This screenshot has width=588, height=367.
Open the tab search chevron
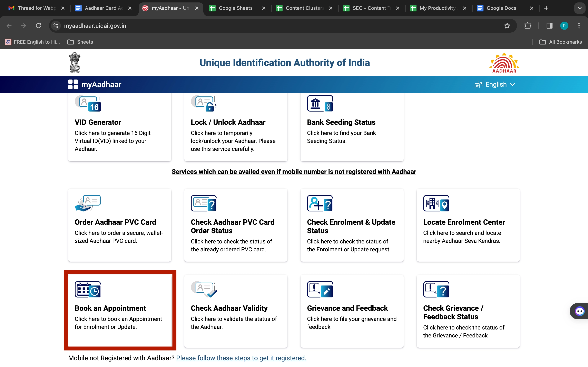click(x=580, y=8)
